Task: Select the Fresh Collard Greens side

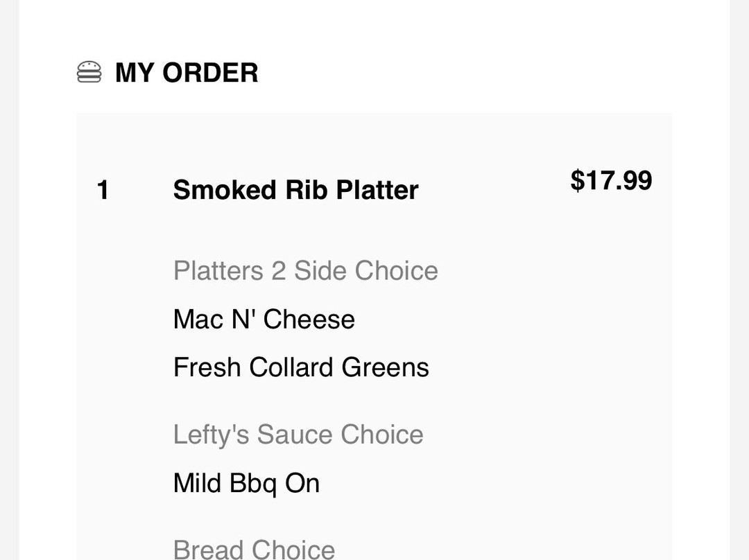Action: [301, 367]
